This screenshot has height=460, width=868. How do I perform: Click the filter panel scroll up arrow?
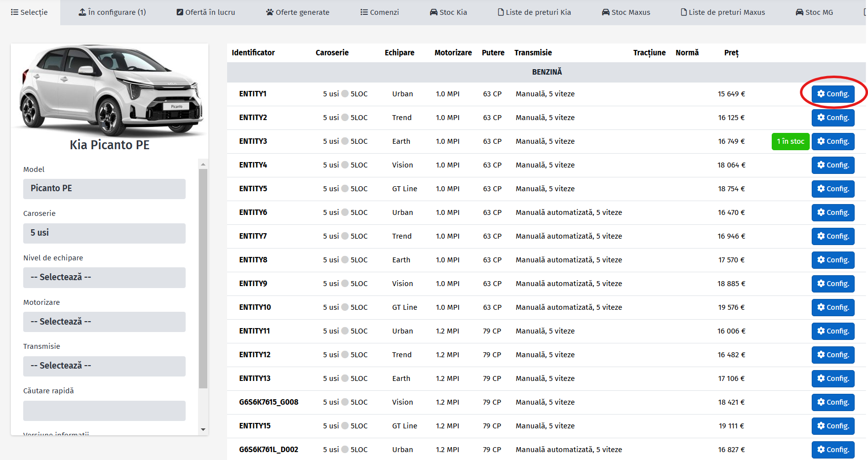pyautogui.click(x=203, y=164)
